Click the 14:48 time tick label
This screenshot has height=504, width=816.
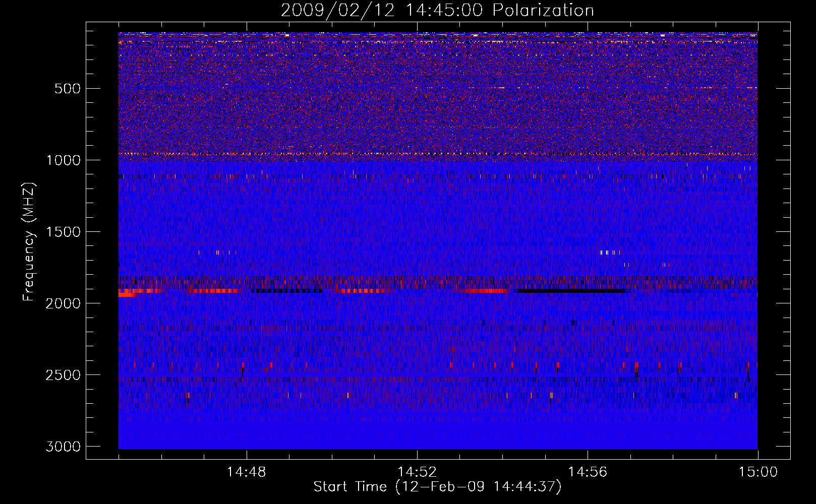247,472
